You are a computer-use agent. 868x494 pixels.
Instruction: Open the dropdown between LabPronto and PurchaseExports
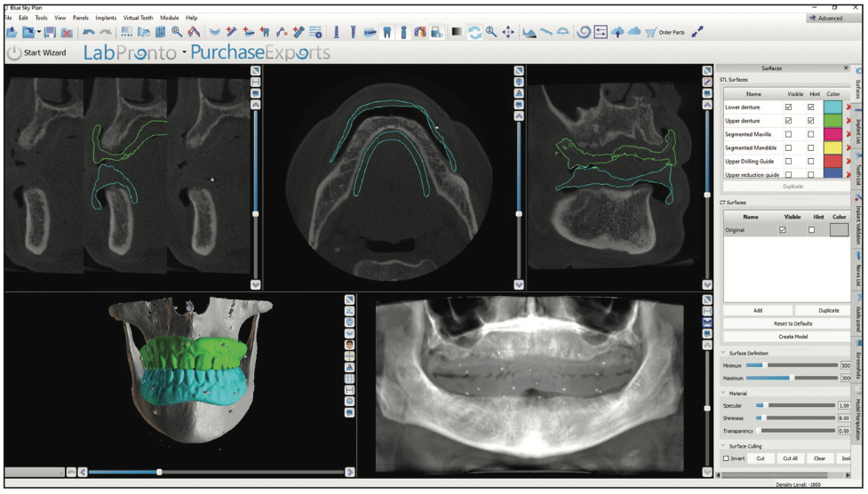(184, 52)
